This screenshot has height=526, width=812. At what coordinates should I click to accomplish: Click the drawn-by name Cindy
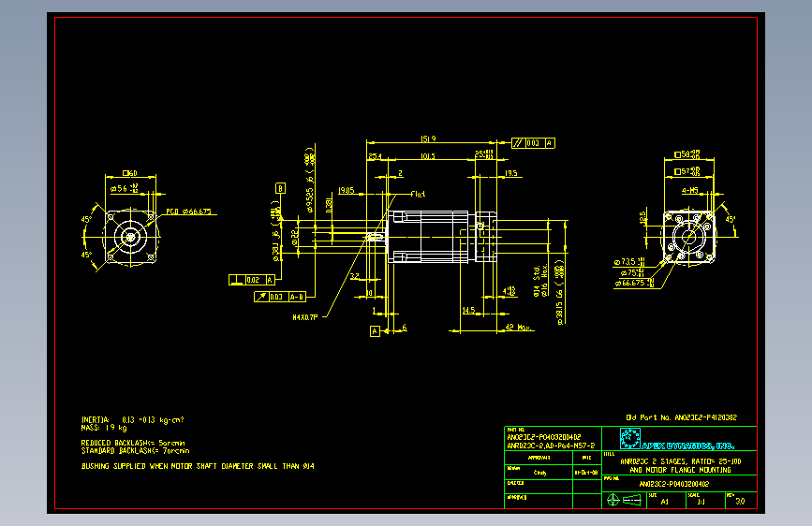pyautogui.click(x=539, y=473)
